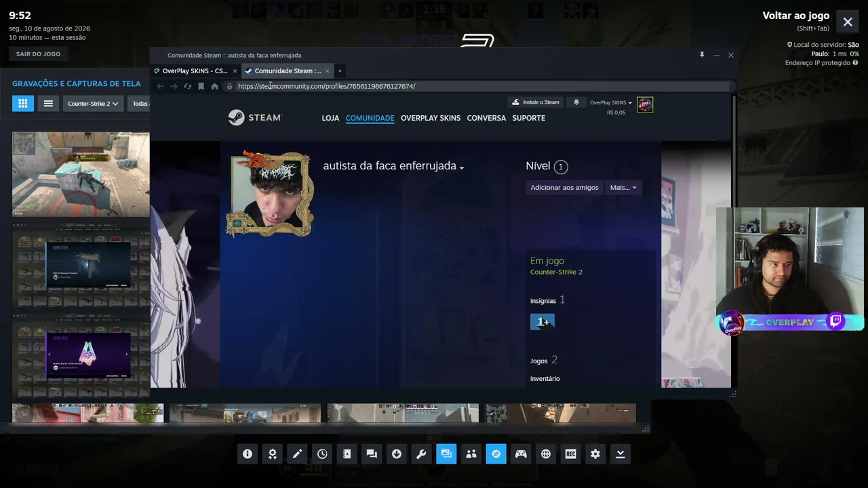The image size is (868, 488).
Task: Go to the browser home page
Action: point(215,86)
